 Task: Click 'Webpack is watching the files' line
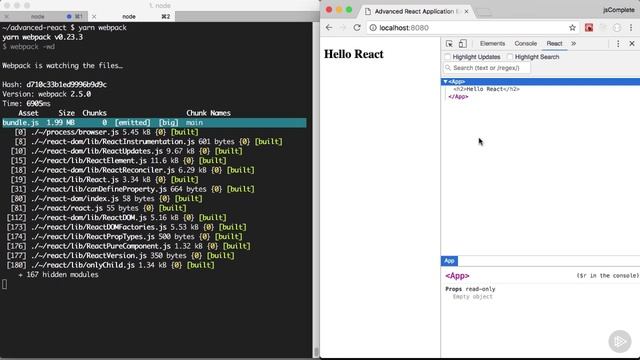[62, 65]
